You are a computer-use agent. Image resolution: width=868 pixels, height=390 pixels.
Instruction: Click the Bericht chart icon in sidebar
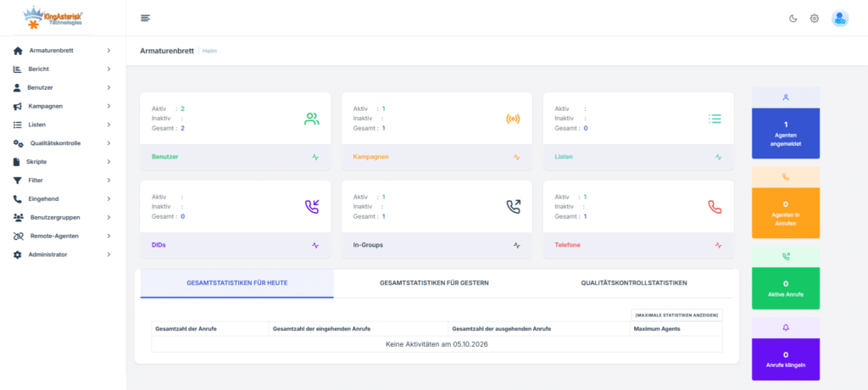click(x=17, y=70)
